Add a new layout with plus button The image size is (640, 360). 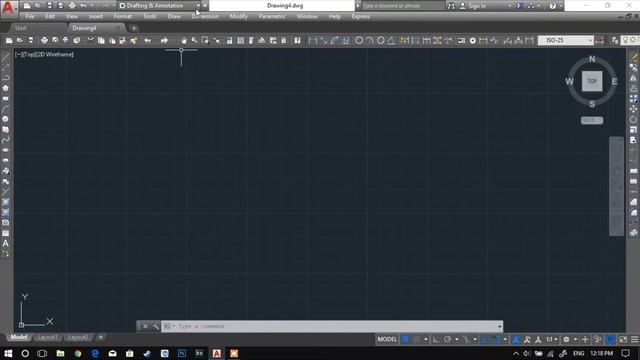tap(100, 337)
